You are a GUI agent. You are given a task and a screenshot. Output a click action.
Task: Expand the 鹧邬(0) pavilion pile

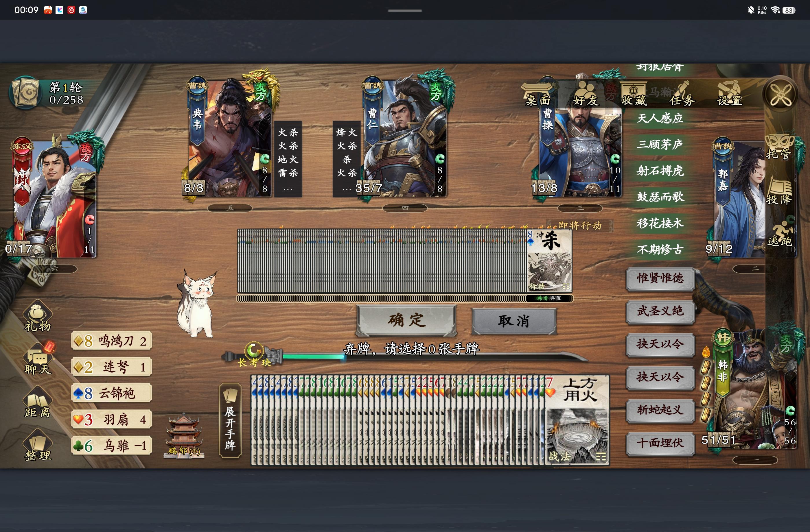click(184, 436)
